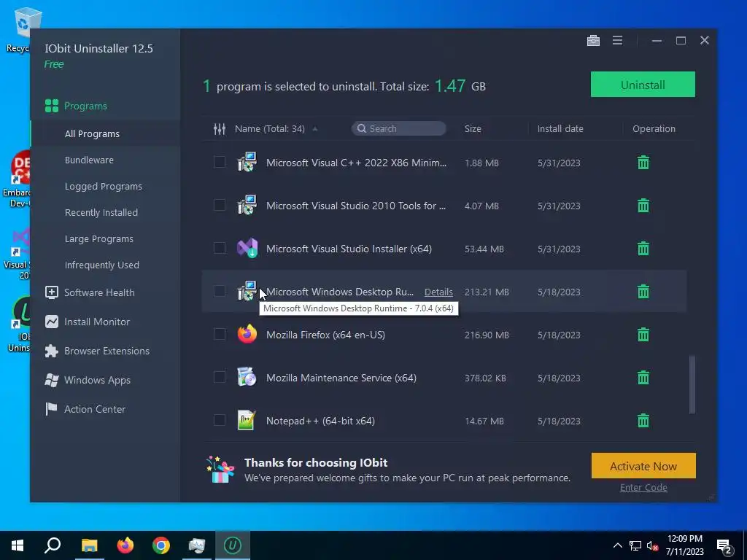Sort by the Size column header
Image resolution: width=747 pixels, height=560 pixels.
pyautogui.click(x=473, y=128)
